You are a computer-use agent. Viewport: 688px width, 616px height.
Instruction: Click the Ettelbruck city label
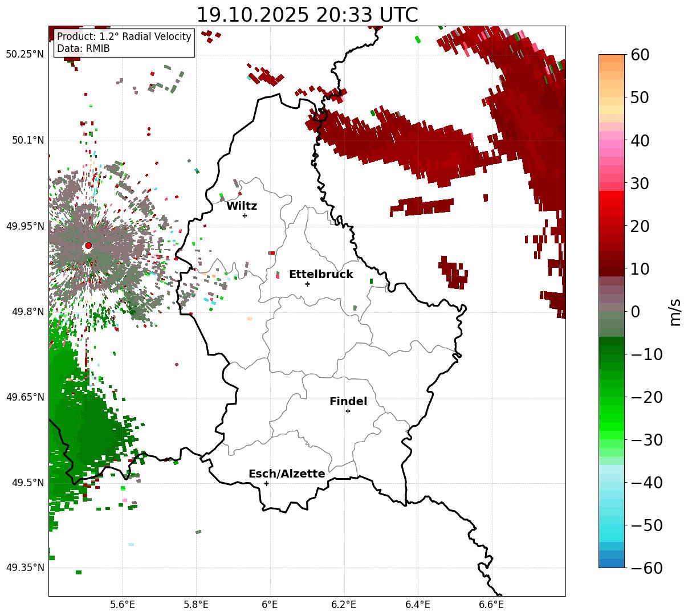pos(321,274)
